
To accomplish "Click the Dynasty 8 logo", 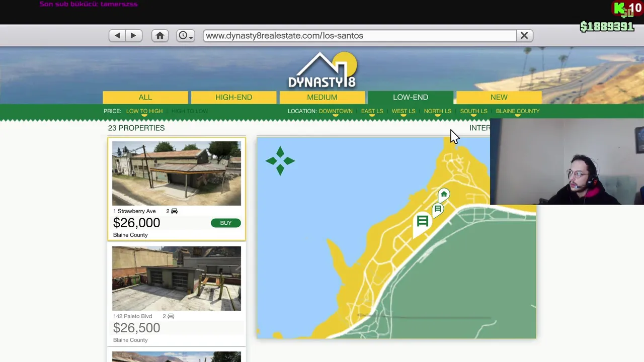I will 323,70.
